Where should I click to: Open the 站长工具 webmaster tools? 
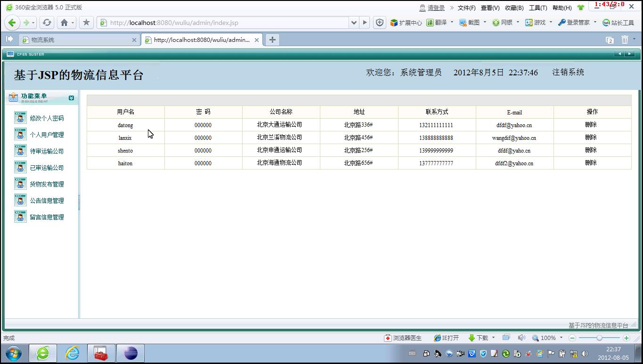pos(619,23)
